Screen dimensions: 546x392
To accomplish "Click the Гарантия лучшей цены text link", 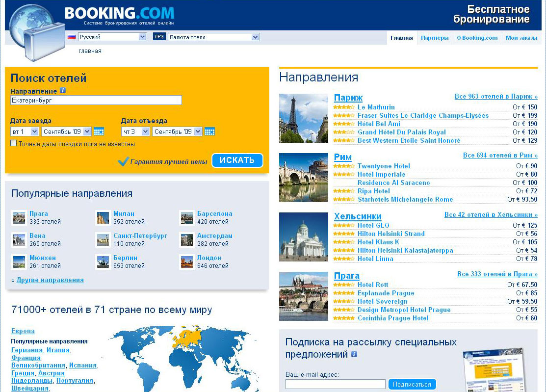I will [x=169, y=161].
